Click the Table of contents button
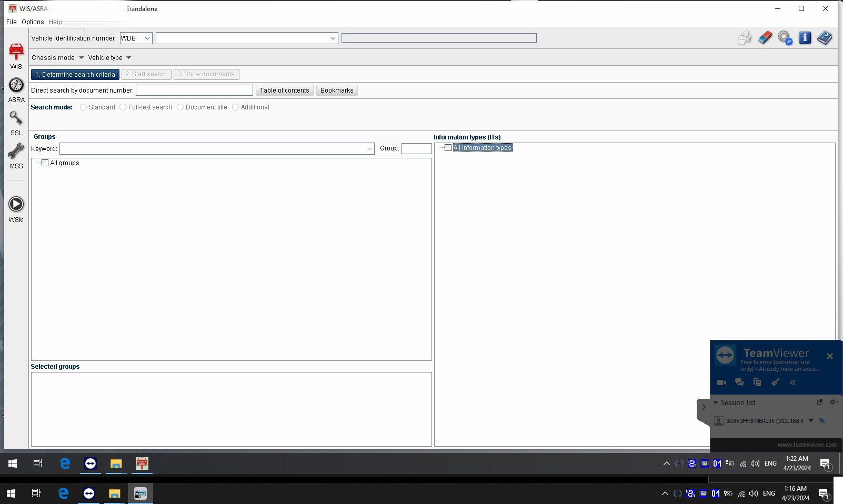This screenshot has height=504, width=843. pos(285,90)
